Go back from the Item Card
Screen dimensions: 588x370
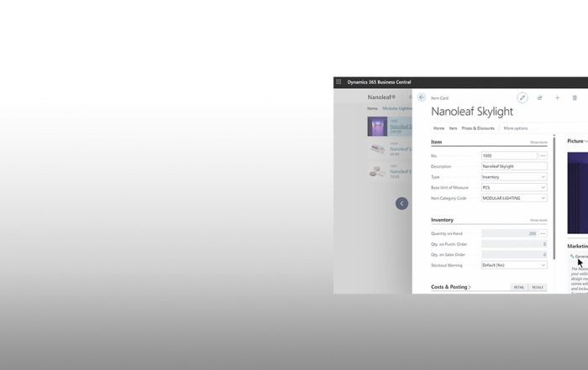(x=422, y=97)
